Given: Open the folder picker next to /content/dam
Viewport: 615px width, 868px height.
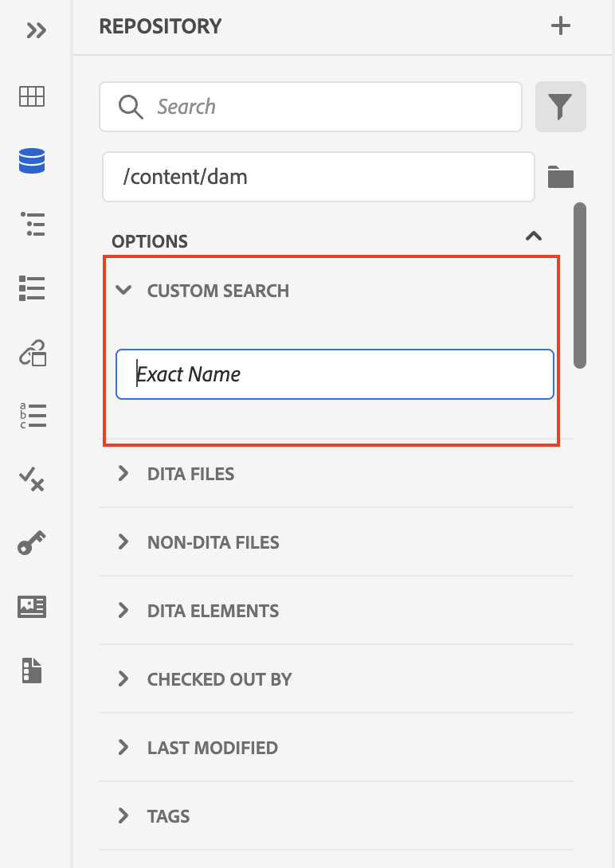Looking at the screenshot, I should tap(561, 177).
